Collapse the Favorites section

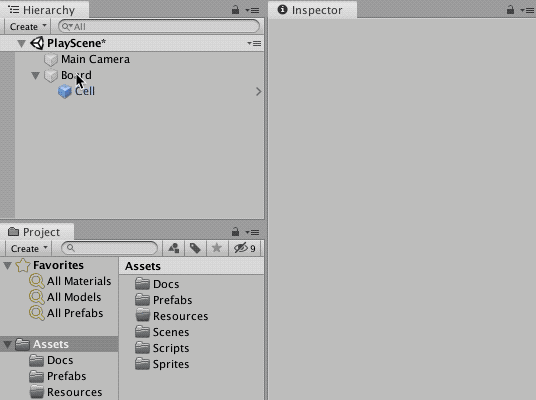[x=8, y=266]
